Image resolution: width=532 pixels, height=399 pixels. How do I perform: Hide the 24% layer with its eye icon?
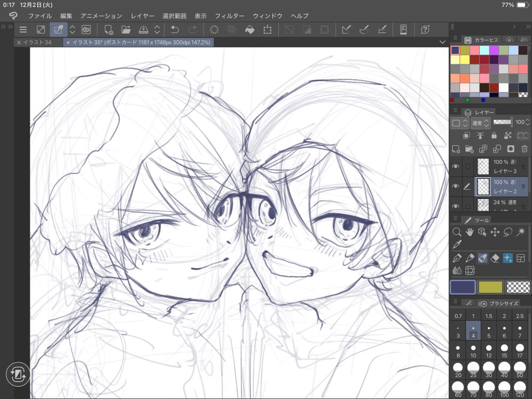(x=456, y=206)
